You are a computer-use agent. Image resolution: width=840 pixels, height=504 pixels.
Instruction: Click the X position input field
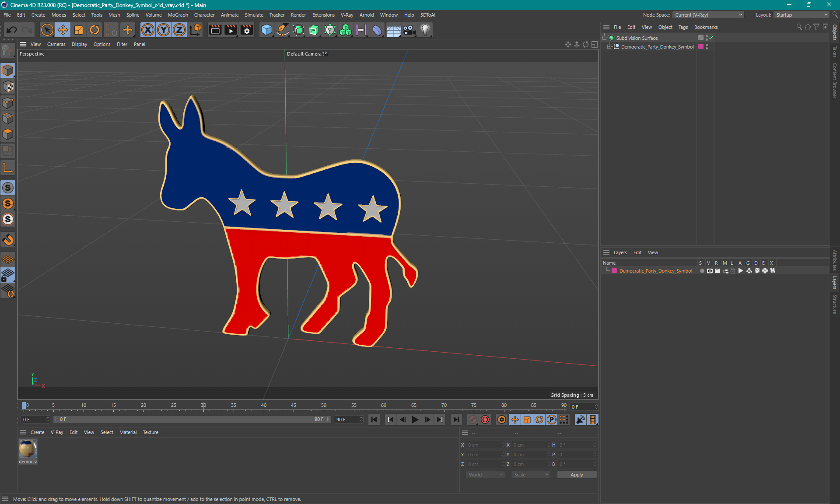pyautogui.click(x=485, y=445)
